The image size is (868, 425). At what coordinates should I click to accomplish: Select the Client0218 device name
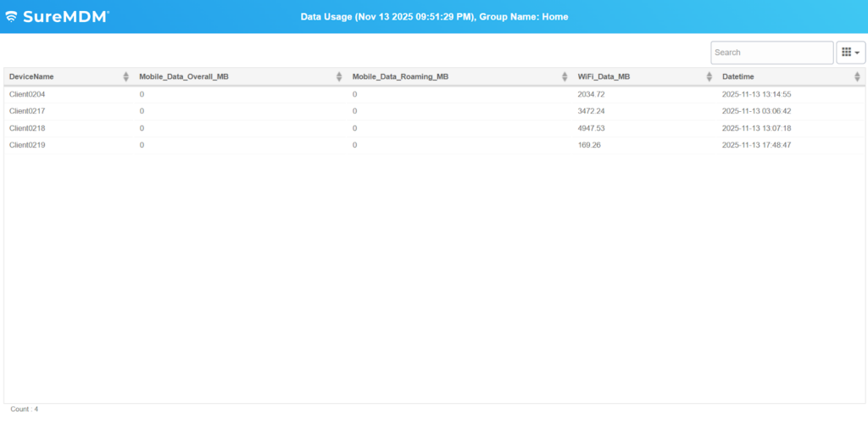[x=27, y=128]
